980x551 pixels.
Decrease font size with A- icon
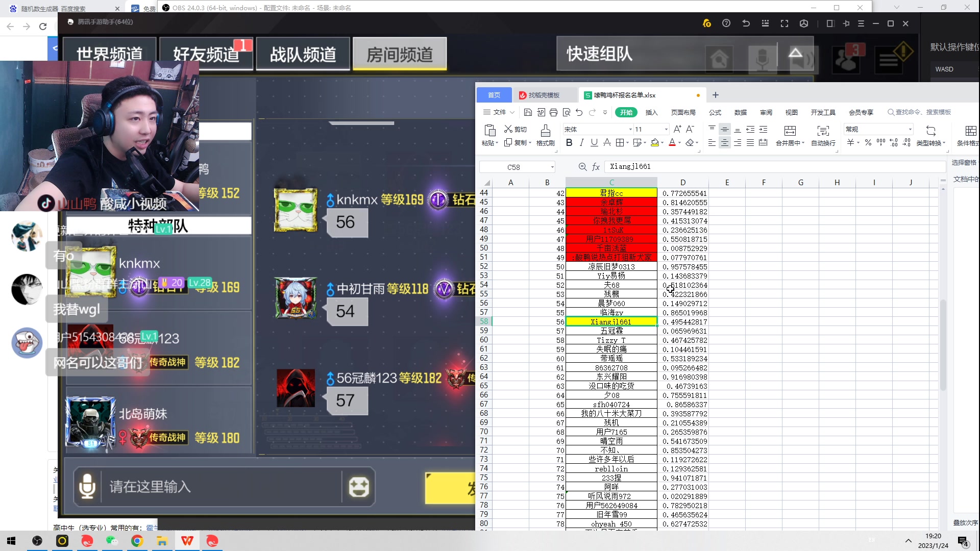690,129
